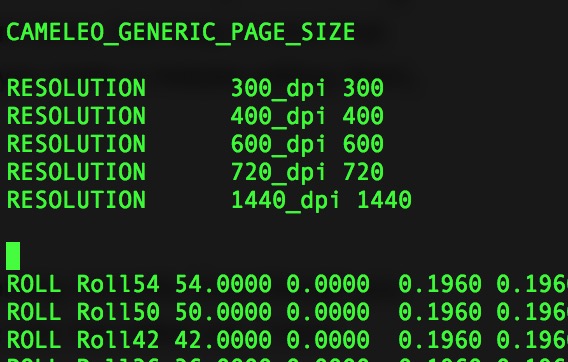The height and width of the screenshot is (362, 568).
Task: Click the 42.0000 width value
Action: [223, 340]
